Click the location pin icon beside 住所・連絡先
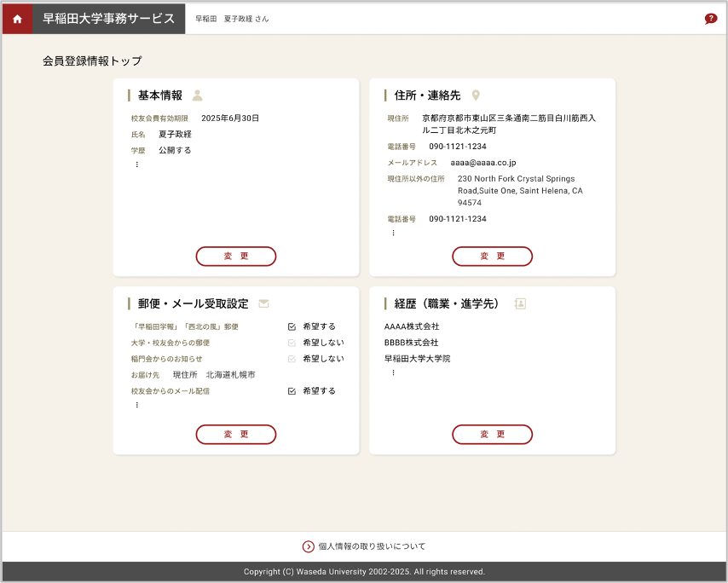 (x=476, y=95)
